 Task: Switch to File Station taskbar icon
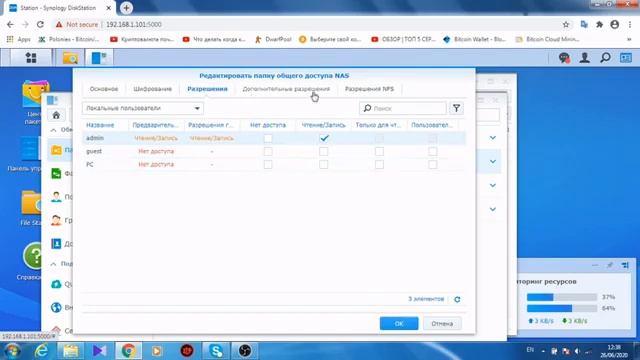coord(70,58)
